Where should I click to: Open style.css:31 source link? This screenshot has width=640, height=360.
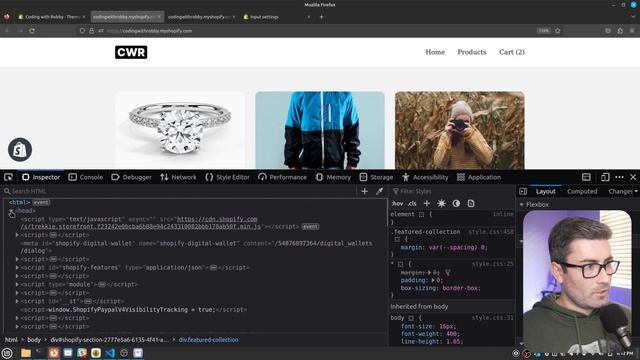click(493, 318)
